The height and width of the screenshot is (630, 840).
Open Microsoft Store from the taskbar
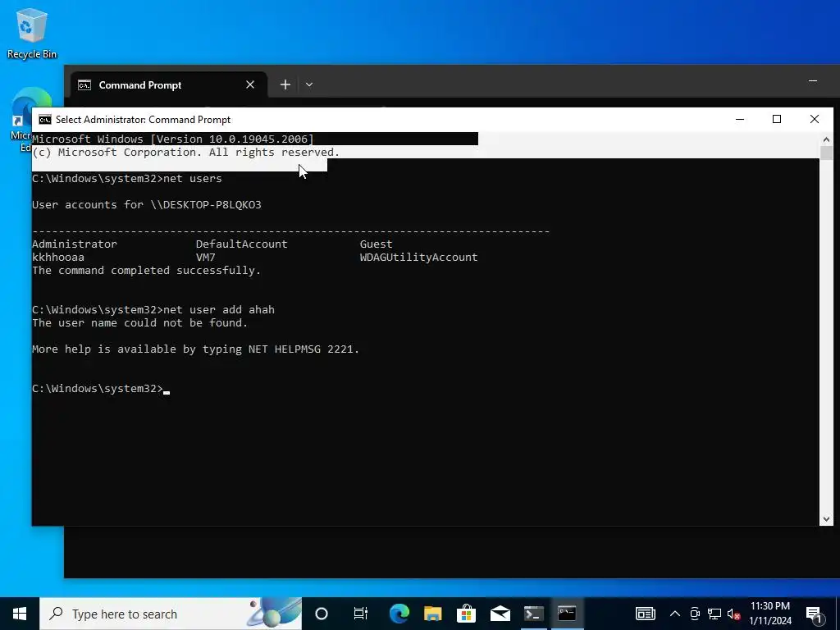(467, 614)
